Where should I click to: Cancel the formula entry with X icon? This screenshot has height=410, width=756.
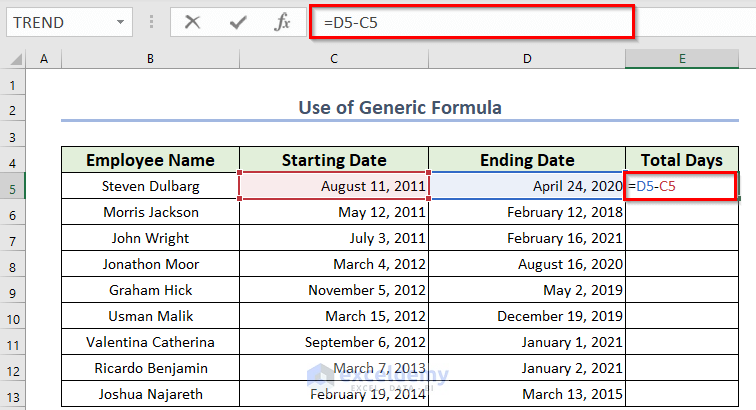click(193, 21)
